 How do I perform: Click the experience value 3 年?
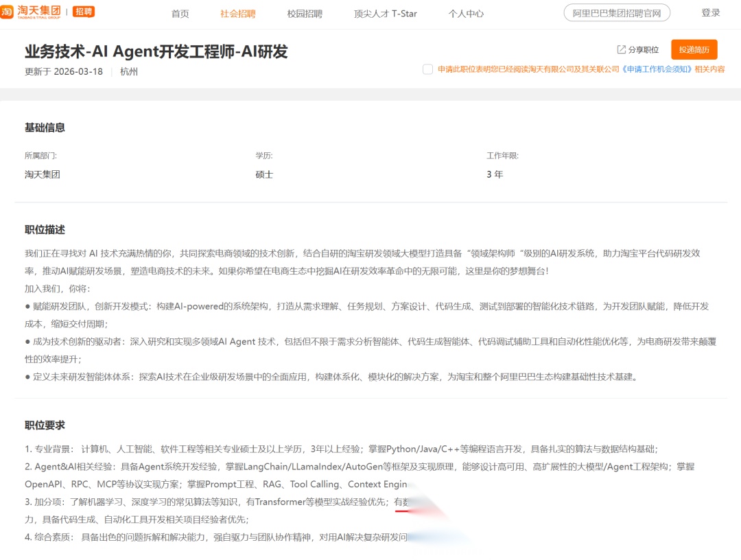coord(495,174)
